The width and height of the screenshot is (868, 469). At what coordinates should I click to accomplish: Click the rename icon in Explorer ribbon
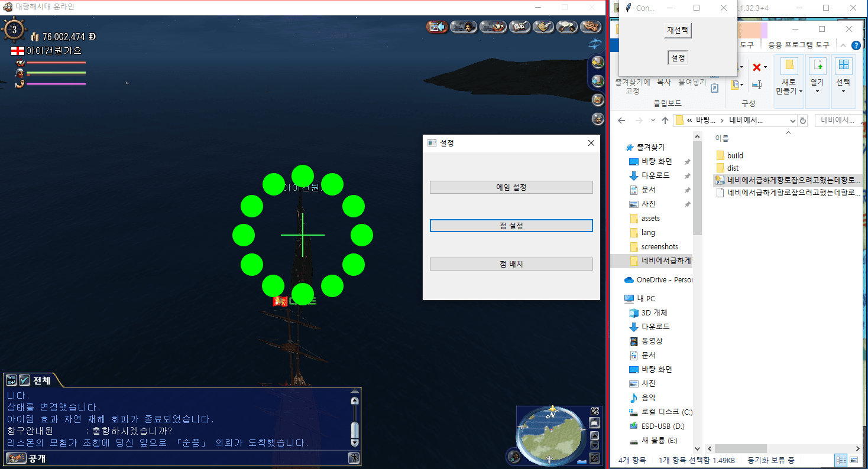(757, 86)
